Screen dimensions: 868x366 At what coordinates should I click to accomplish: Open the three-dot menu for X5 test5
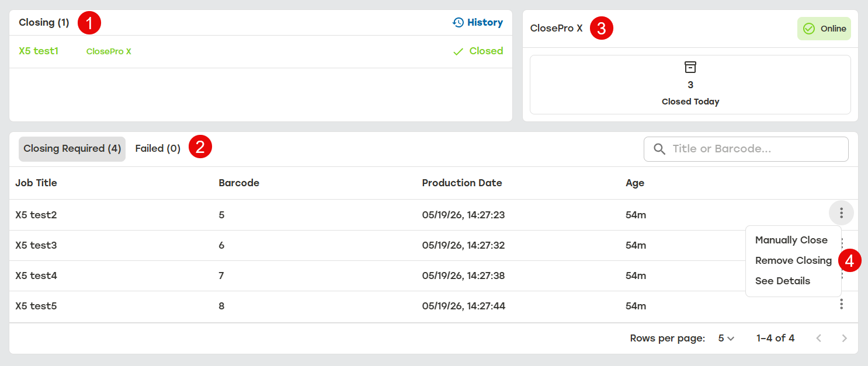coord(841,304)
